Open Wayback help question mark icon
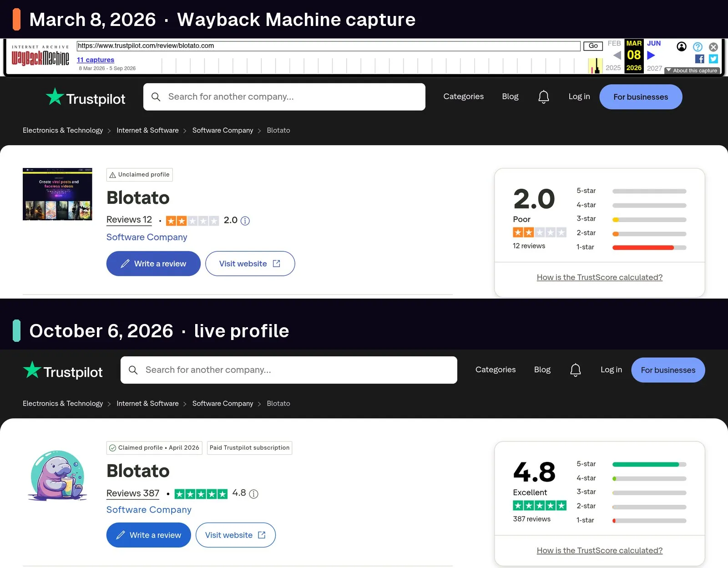Screen dimensions: 728x568 point(698,47)
